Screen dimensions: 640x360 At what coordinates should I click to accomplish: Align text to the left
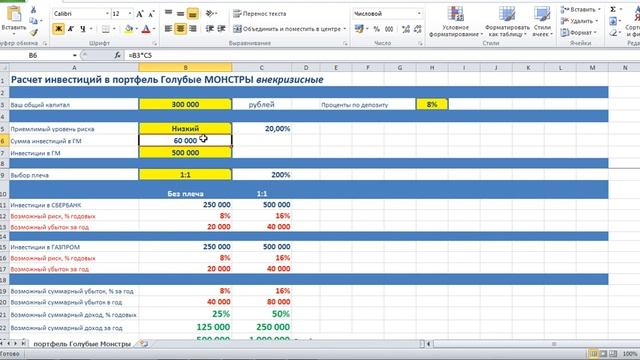pyautogui.click(x=168, y=29)
